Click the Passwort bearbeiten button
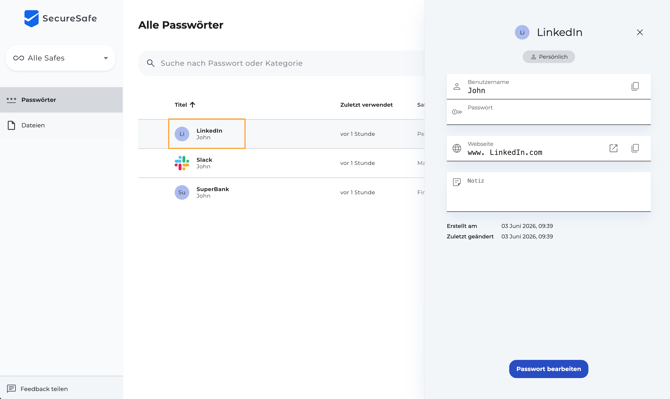 [548, 369]
